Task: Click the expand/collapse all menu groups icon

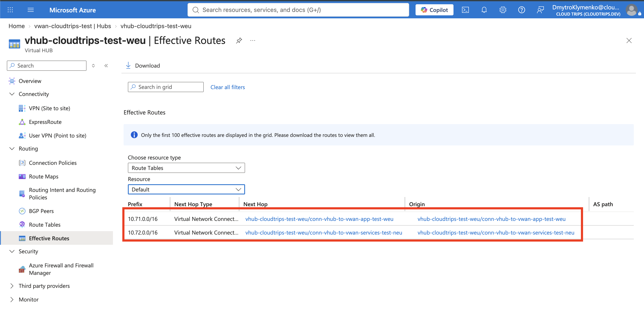Action: click(93, 65)
